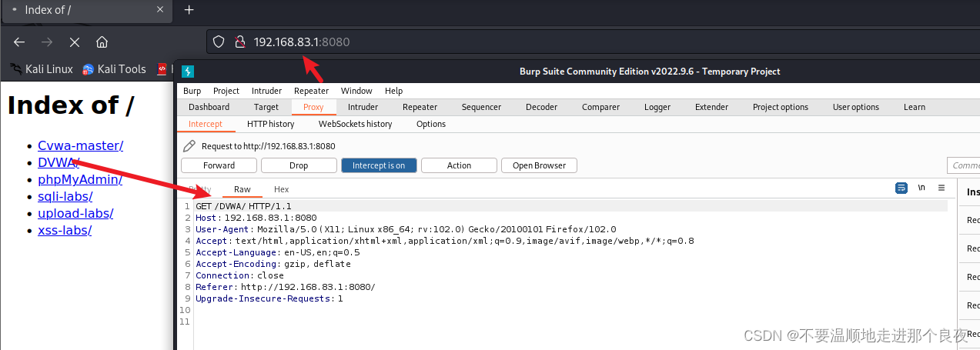Open the Comparer tab

tap(600, 107)
